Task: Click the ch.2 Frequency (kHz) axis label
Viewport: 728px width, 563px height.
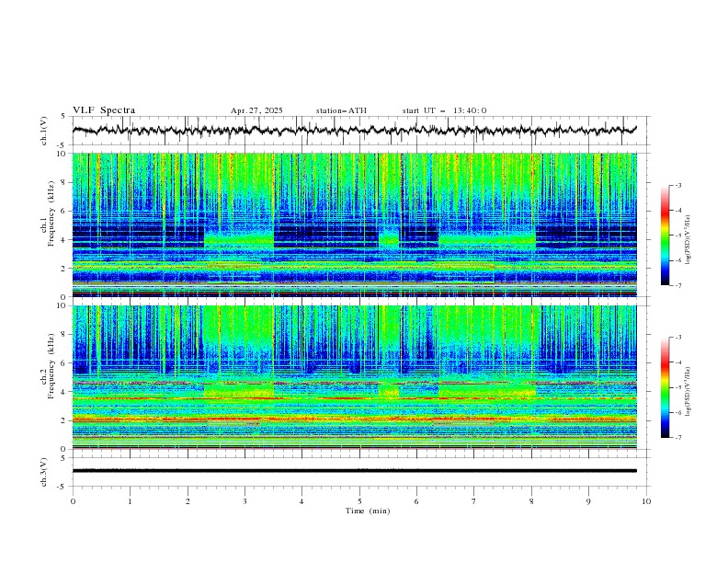Action: 48,366
